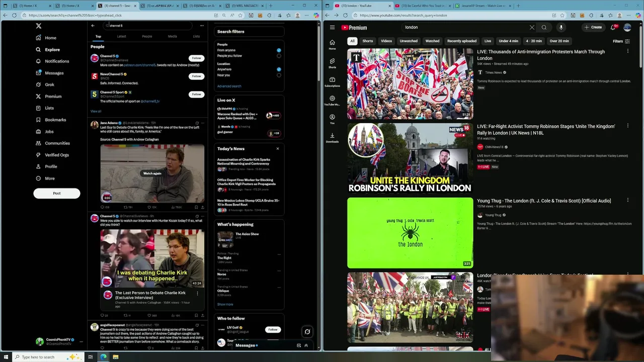Screen dimensions: 644x362
Task: Open Shorts in YouTube mini sidebar
Action: point(332,63)
